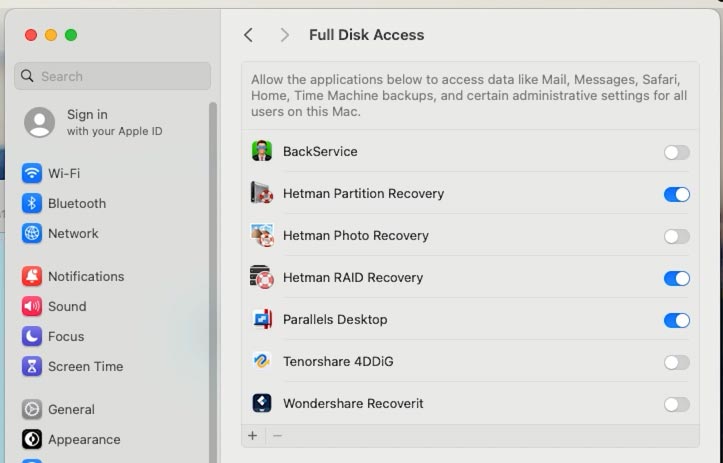Image resolution: width=723 pixels, height=463 pixels.
Task: Select Focus in the sidebar
Action: coord(113,336)
